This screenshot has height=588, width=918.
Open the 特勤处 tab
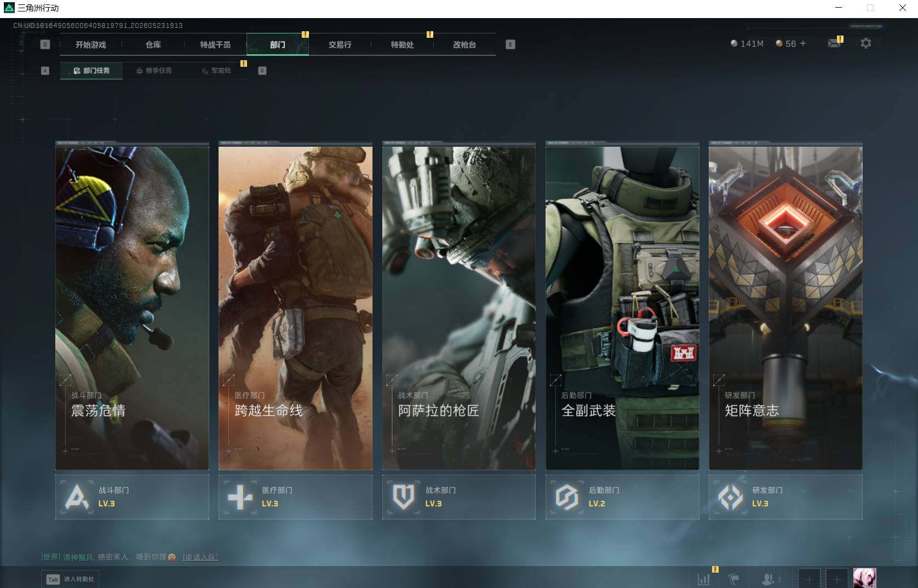click(x=402, y=44)
